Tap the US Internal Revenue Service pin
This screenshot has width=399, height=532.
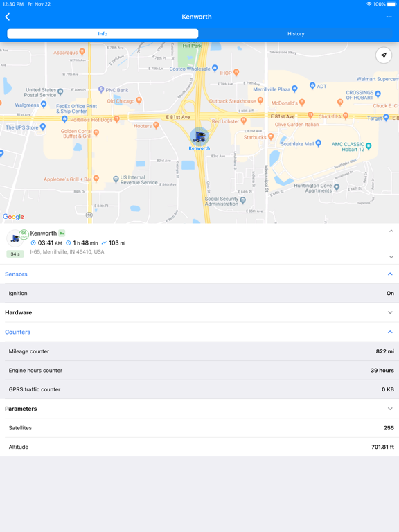116,179
